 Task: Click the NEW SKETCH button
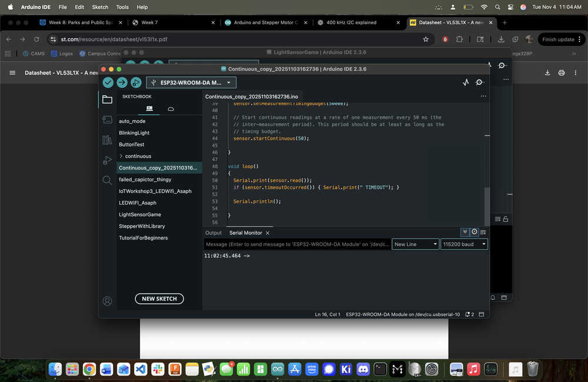coord(159,299)
